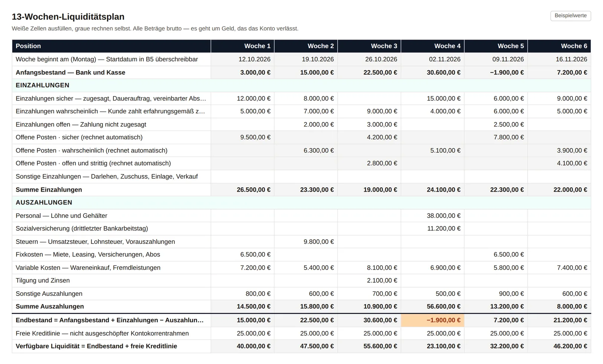This screenshot has width=603, height=364.
Task: Click Fixkosten cell 6.500,00 € in Woche 1
Action: pyautogui.click(x=242, y=254)
